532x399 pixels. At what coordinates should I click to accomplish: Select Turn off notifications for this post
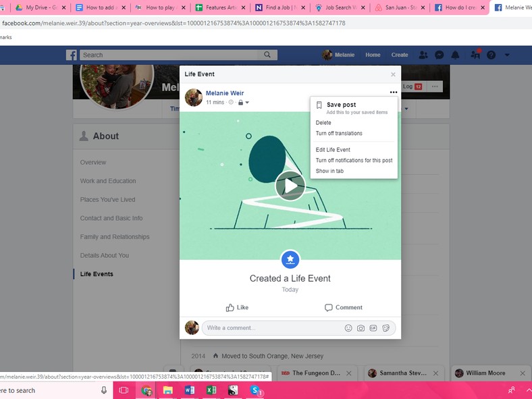point(354,161)
